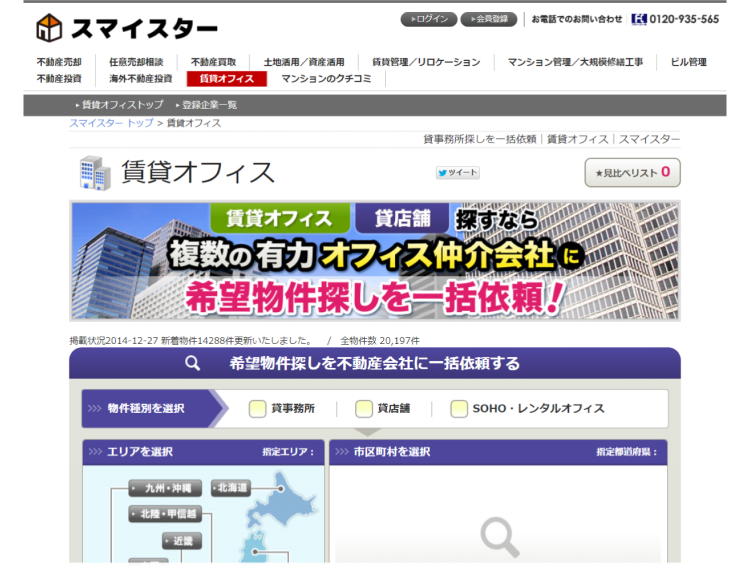Click the スマイスター house logo icon
Viewport: 750px width, 568px height.
click(49, 26)
